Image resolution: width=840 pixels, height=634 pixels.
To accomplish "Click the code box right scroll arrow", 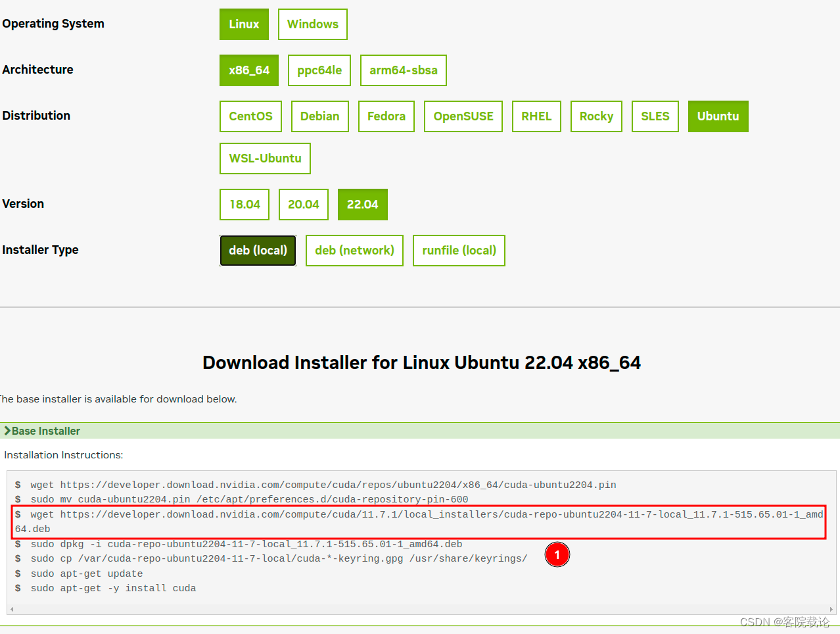I will (x=831, y=610).
